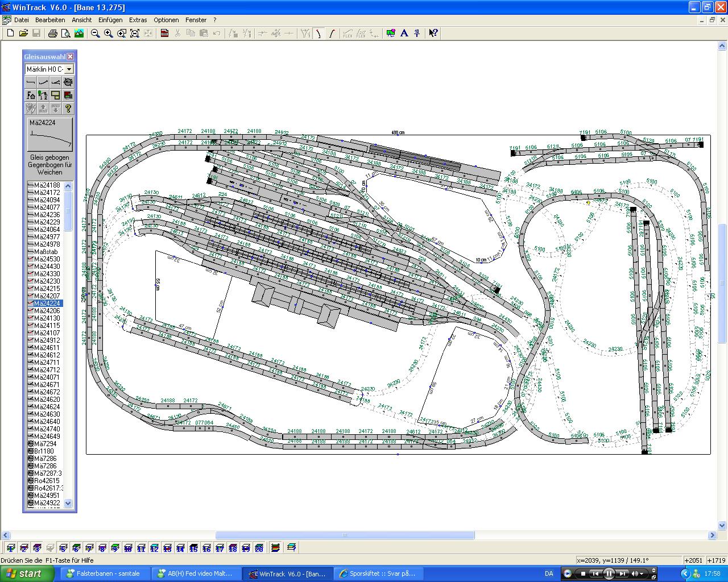Viewport: 728px width, 582px height.
Task: Click the blue measurement marker icon
Action: [x=417, y=34]
